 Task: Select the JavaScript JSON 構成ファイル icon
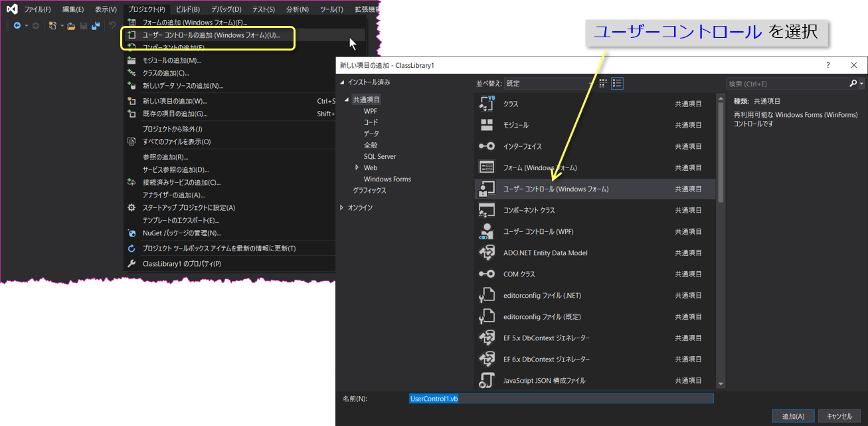point(487,380)
